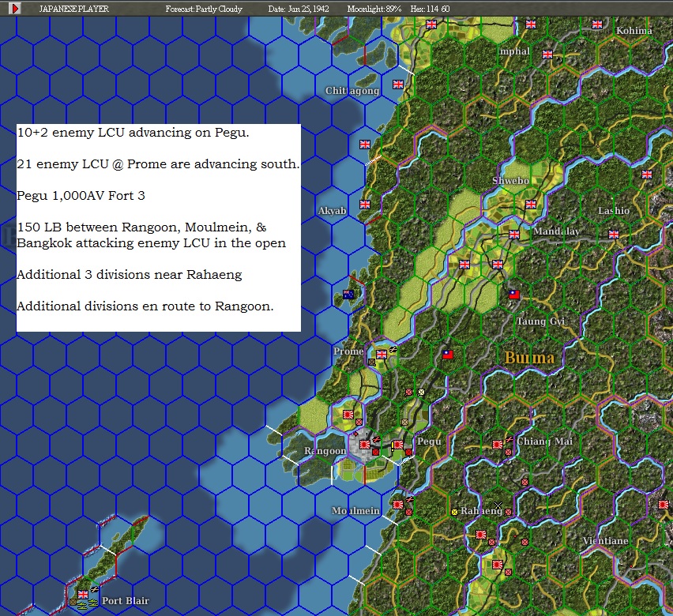Click the white unit marker north of Pegu
This screenshot has width=673, height=616.
tap(421, 392)
